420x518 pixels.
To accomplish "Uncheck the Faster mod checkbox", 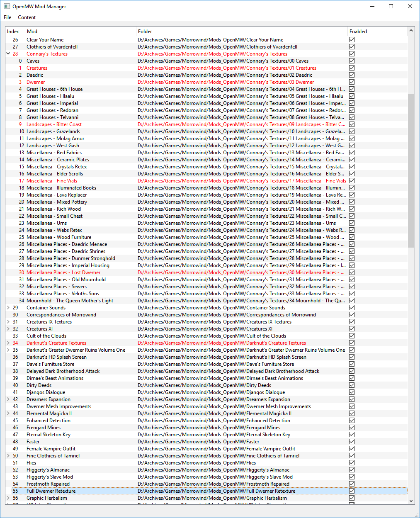I will (x=352, y=442).
